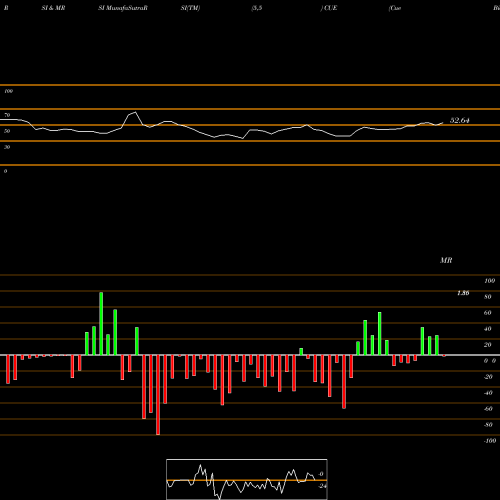Click the MR axis label 100 at right
500x500 pixels.
point(489,281)
